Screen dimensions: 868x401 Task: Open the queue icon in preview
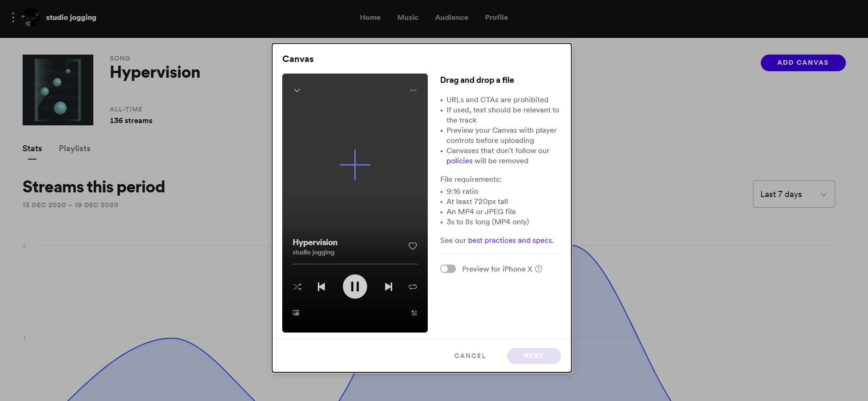pyautogui.click(x=414, y=313)
